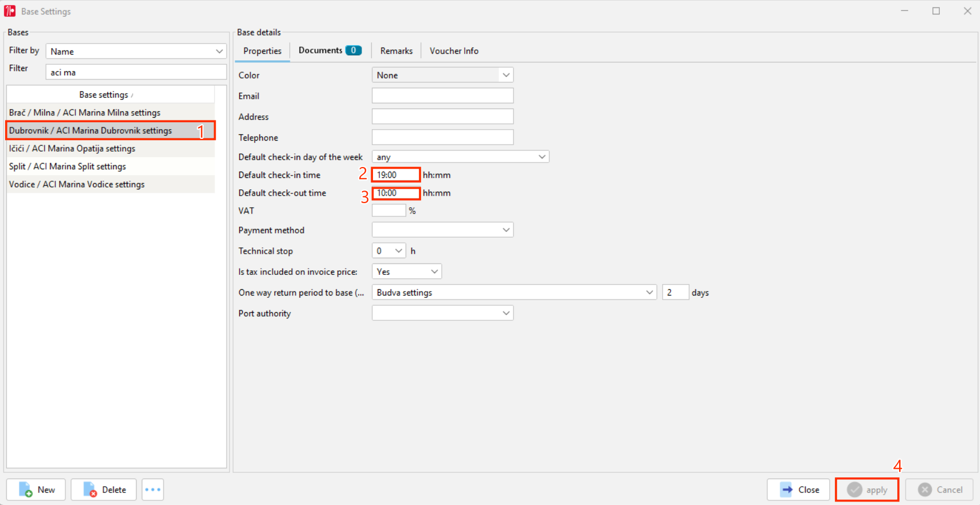Click the Delete button's document icon
This screenshot has height=505, width=980.
[x=90, y=490]
